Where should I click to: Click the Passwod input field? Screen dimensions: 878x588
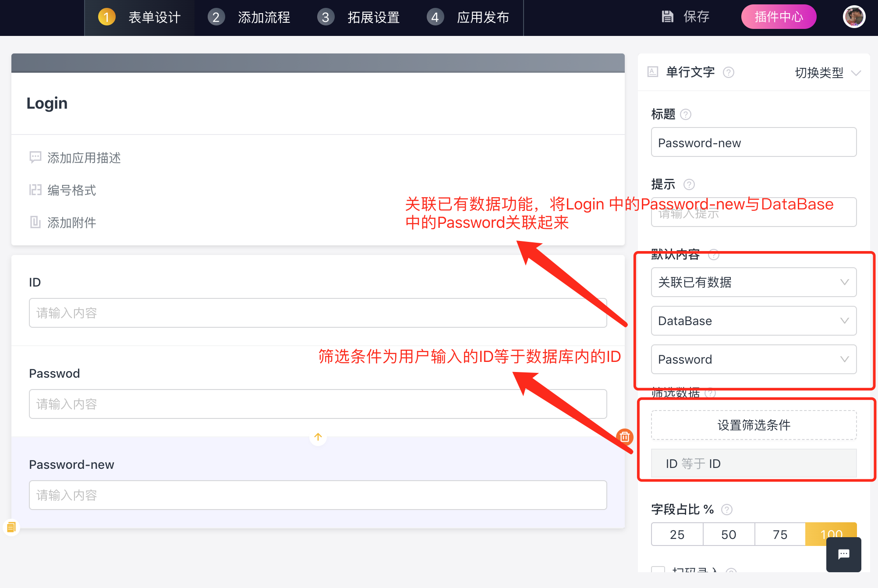318,404
